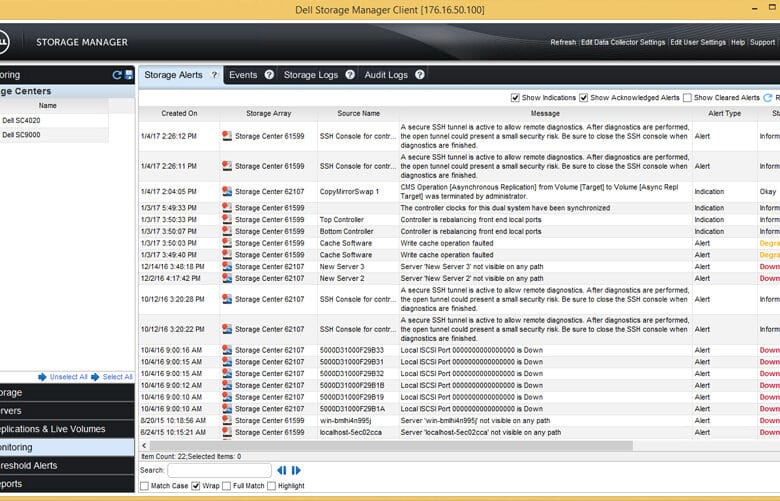Sort the table by the Source Name column

coord(358,113)
